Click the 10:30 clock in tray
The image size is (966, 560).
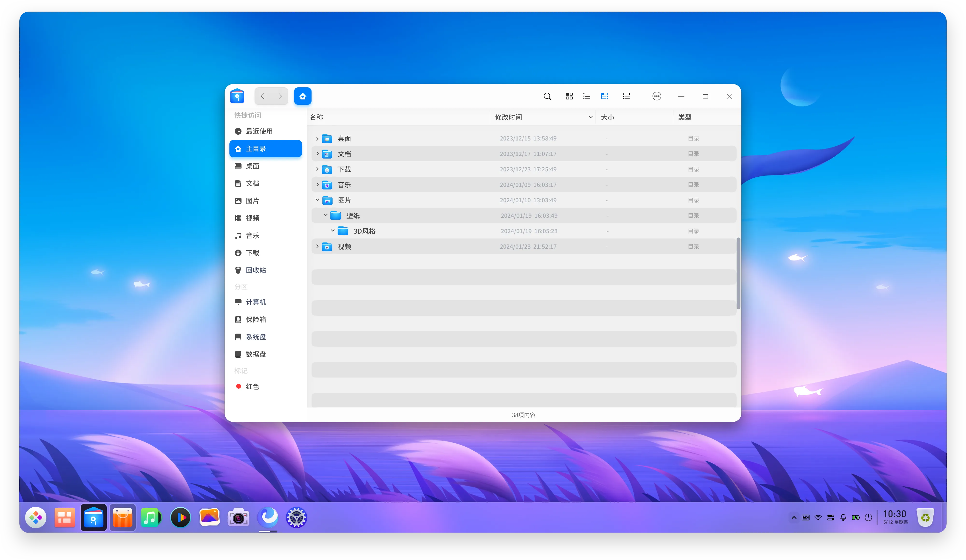[x=895, y=514]
